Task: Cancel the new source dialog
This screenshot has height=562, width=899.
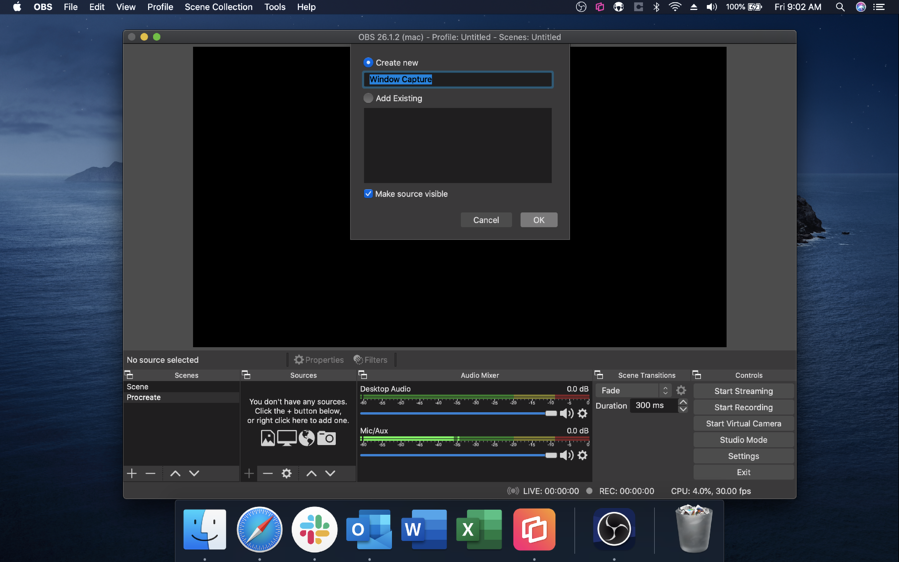Action: [x=486, y=220]
